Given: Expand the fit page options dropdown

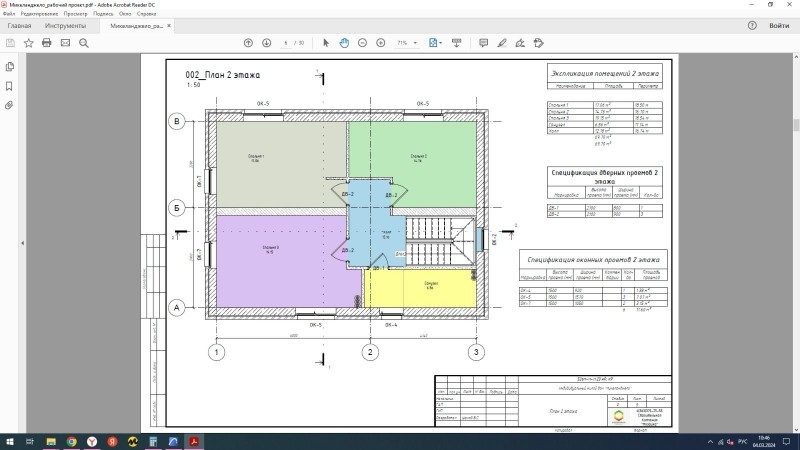Looking at the screenshot, I should click(436, 43).
